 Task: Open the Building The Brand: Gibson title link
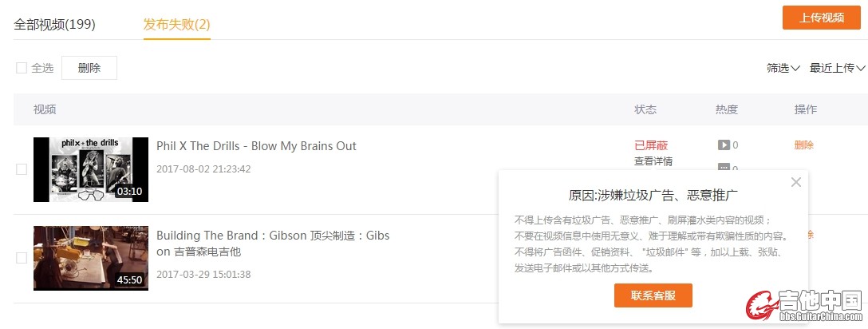(x=273, y=244)
